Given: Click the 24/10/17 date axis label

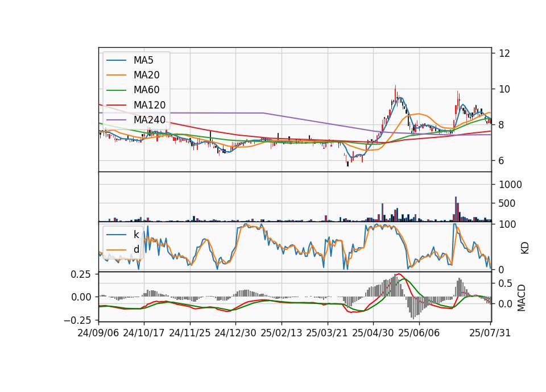Looking at the screenshot, I should (x=144, y=333).
